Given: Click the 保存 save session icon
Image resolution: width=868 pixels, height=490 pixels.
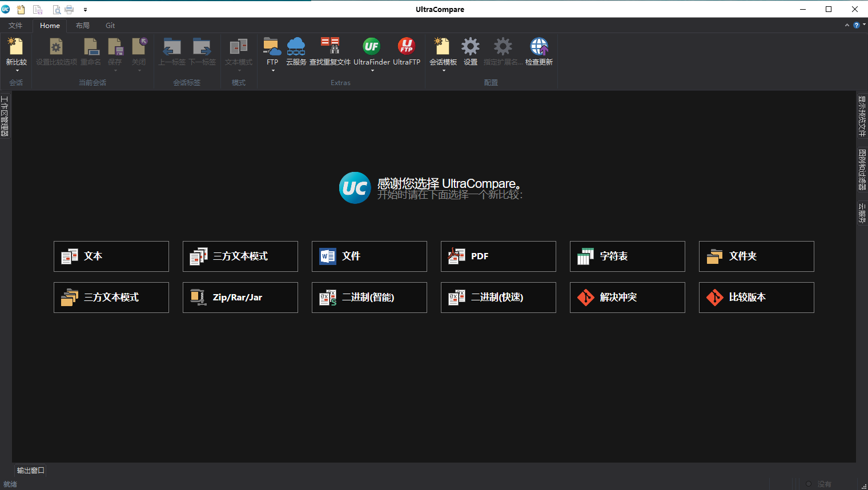Looking at the screenshot, I should pos(115,47).
